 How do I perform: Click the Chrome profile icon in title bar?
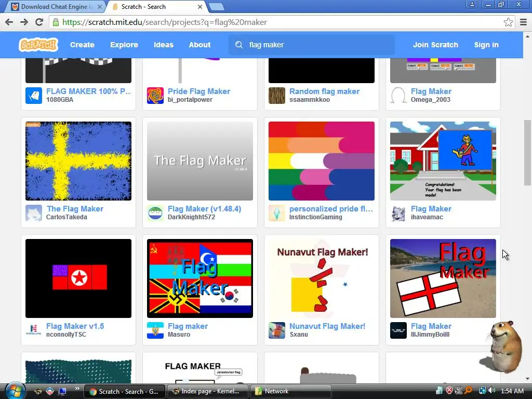472,4
